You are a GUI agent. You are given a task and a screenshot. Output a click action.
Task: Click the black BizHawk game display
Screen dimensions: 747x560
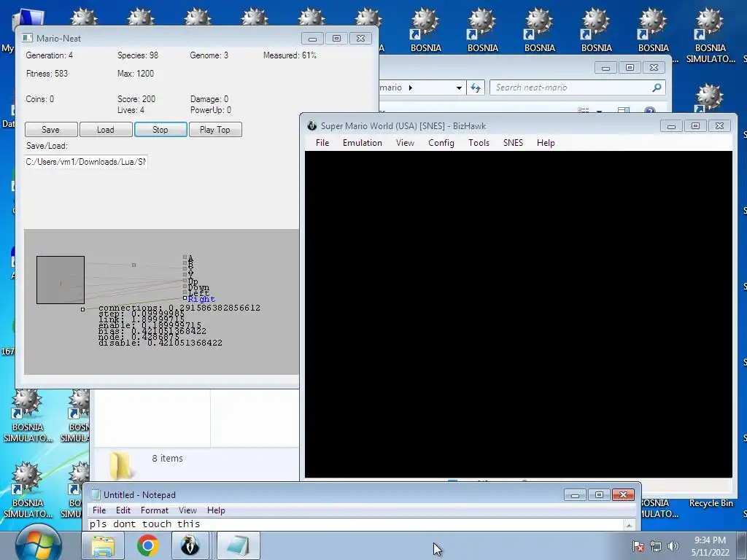click(519, 314)
